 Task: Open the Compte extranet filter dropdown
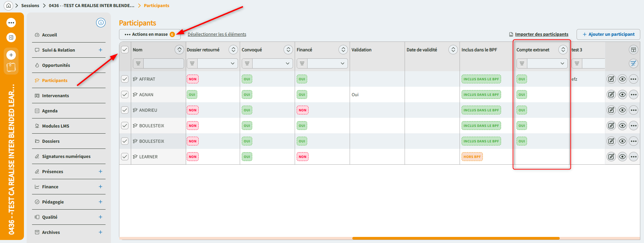coord(547,63)
